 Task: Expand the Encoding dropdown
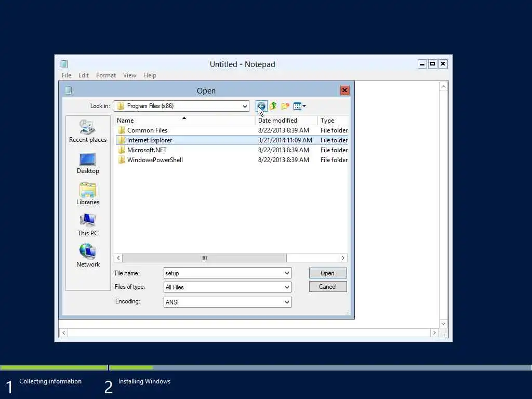(287, 302)
